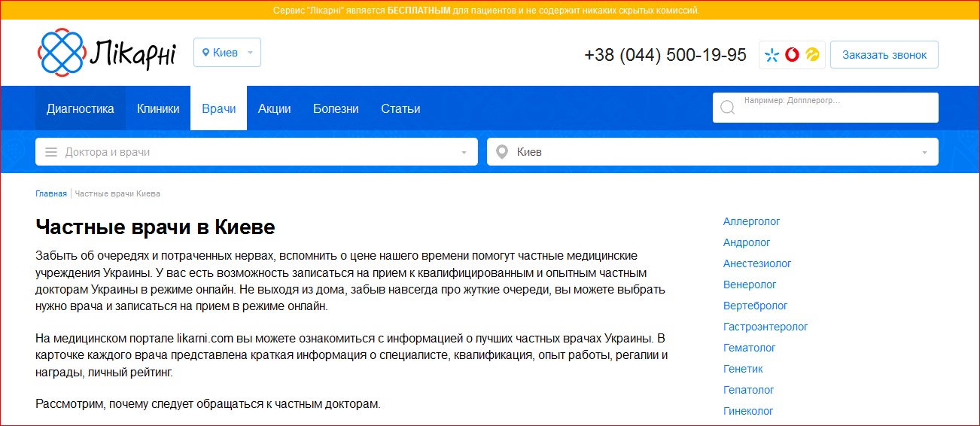Click the search magnifier icon

click(x=727, y=108)
